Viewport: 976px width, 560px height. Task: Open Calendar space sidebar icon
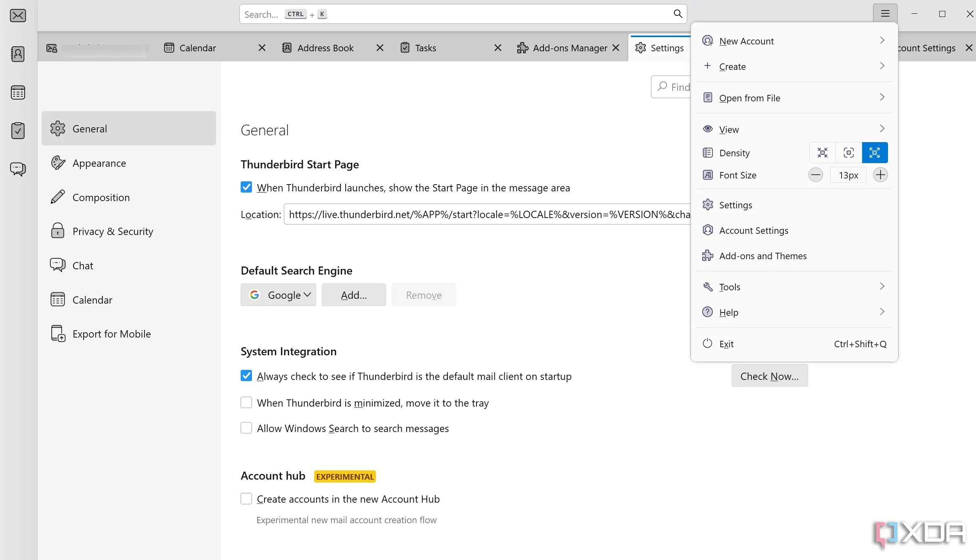coord(18,92)
